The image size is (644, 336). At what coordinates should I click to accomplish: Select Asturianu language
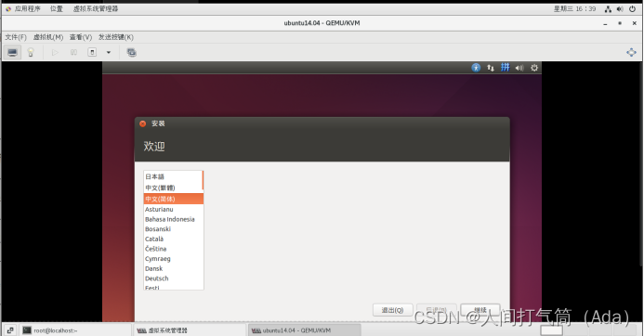pos(174,209)
